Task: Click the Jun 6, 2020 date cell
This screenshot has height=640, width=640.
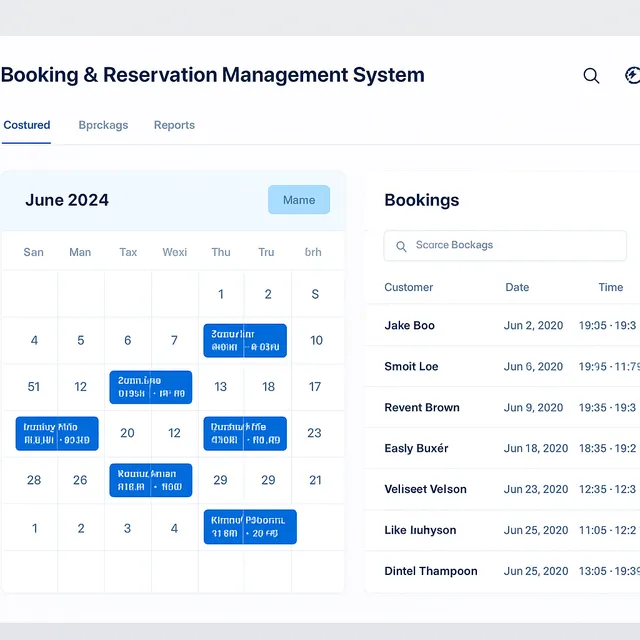Action: click(533, 366)
